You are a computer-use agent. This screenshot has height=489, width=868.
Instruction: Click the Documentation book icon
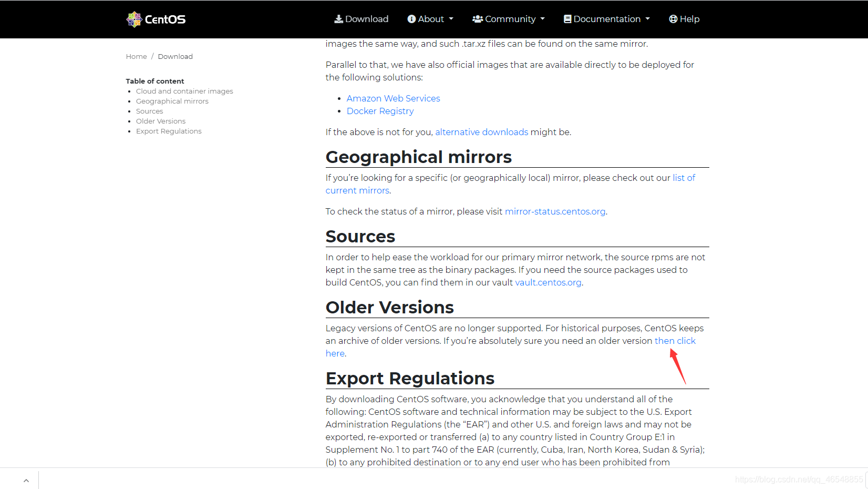click(x=567, y=19)
